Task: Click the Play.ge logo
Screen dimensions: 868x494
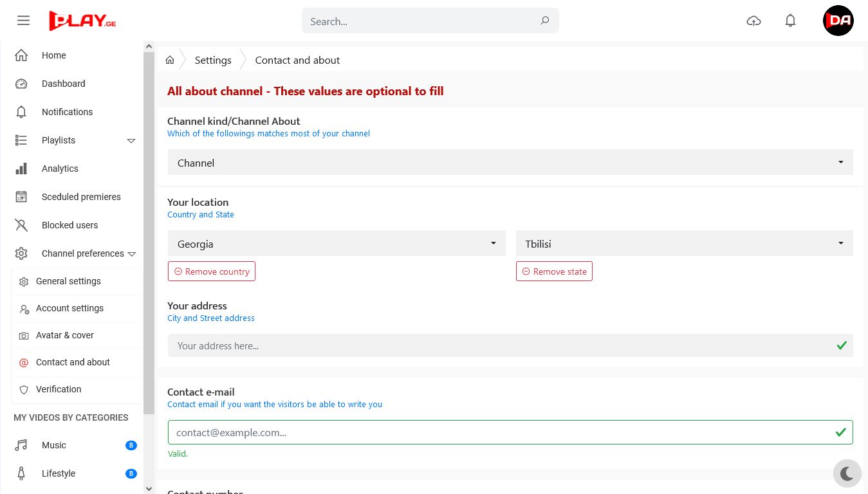Action: [82, 21]
